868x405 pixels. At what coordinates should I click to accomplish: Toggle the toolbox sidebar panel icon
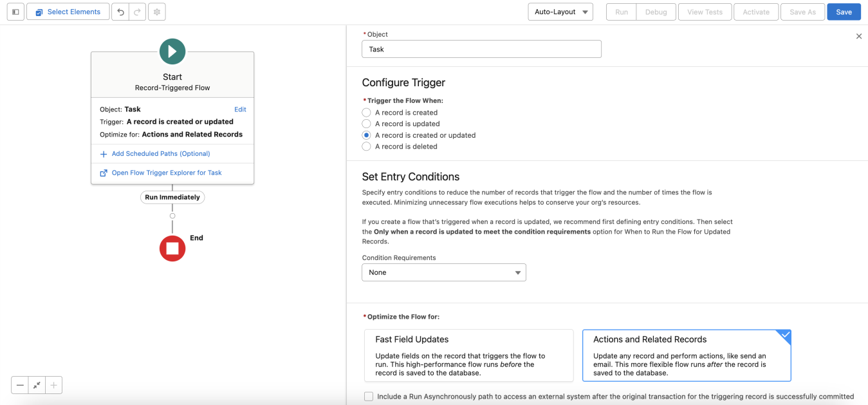15,12
